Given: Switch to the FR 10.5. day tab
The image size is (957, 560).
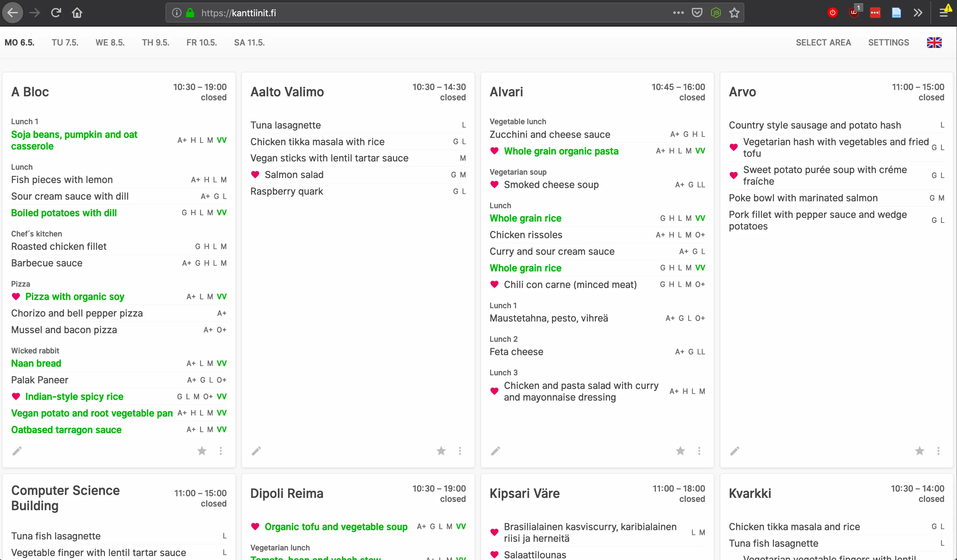Looking at the screenshot, I should [202, 43].
